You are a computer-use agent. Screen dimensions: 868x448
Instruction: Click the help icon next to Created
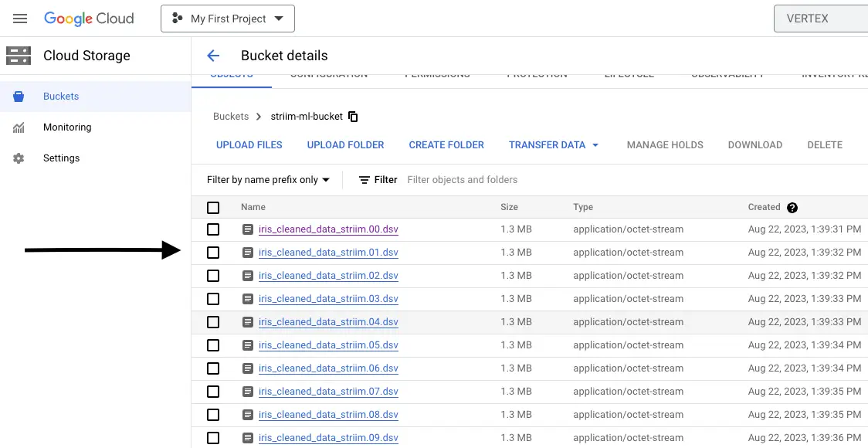point(792,208)
